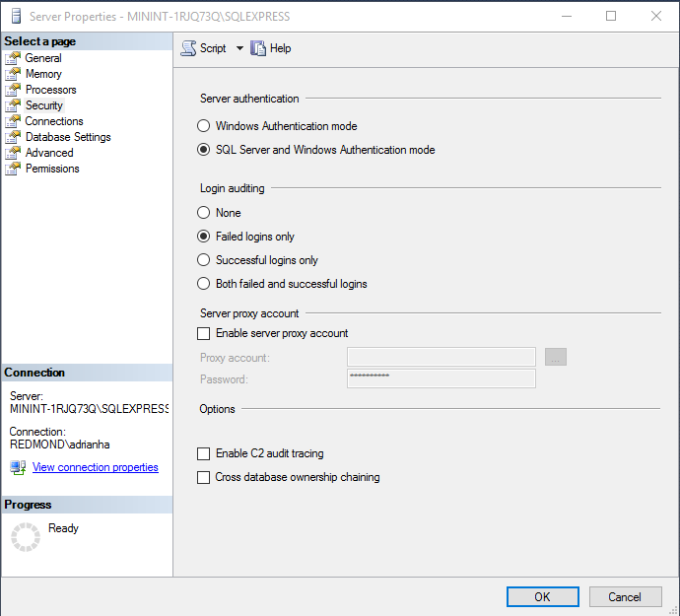This screenshot has width=680, height=616.
Task: Click the Cancel button
Action: pyautogui.click(x=625, y=597)
